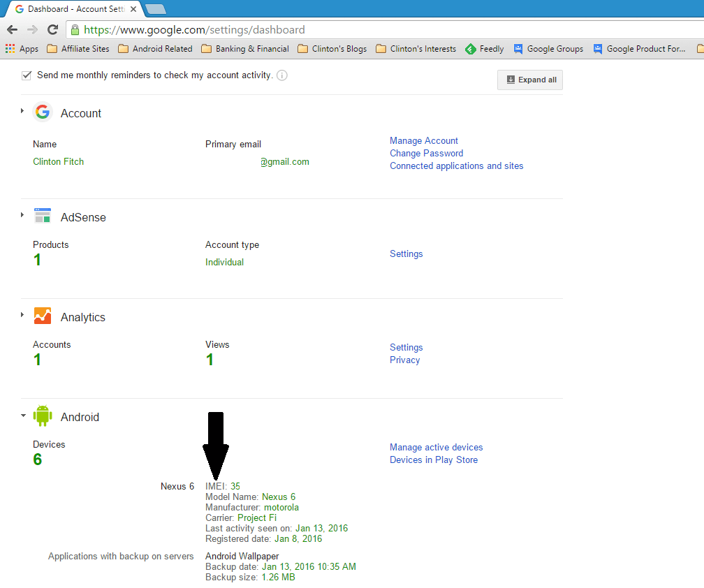Expand the Account section arrow

pyautogui.click(x=22, y=111)
